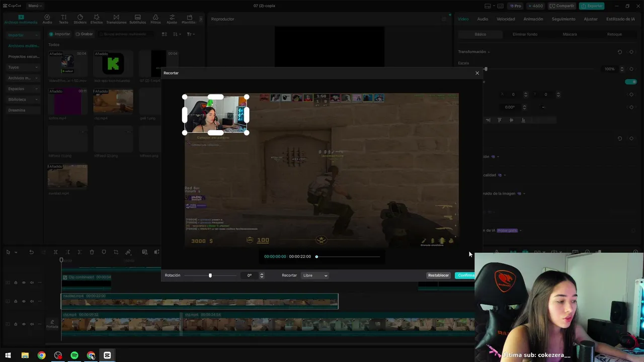Screen dimensions: 644x362
Task: Open the Stickers panel
Action: coord(80,19)
